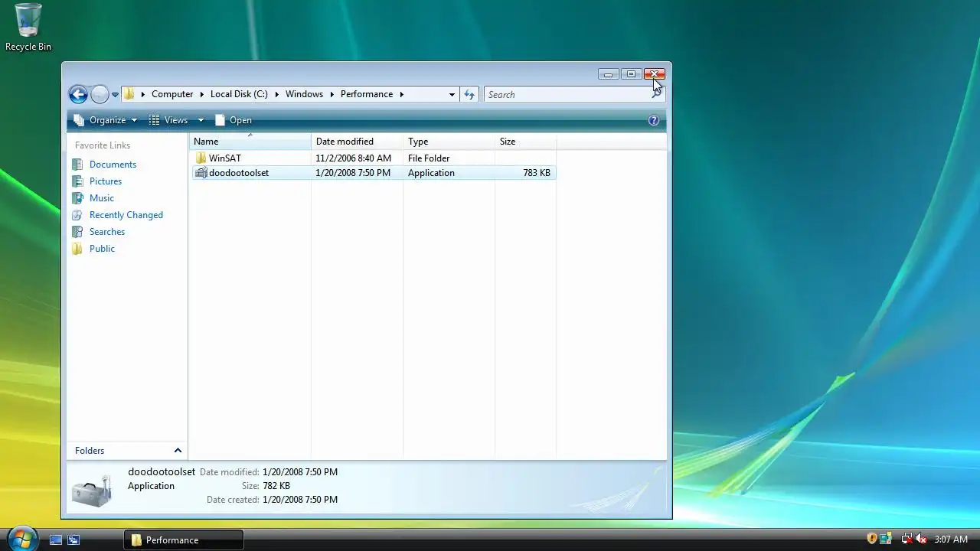Sort by Size column header
980x551 pixels.
[525, 142]
